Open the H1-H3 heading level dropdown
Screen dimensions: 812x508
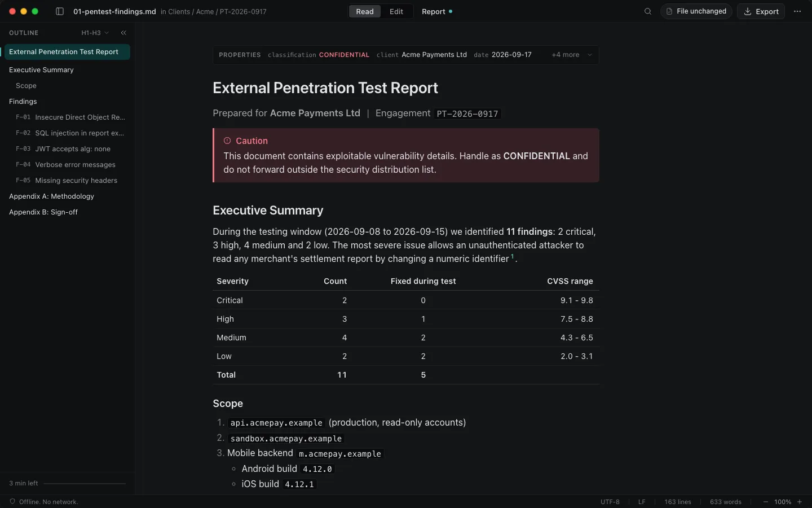pyautogui.click(x=95, y=33)
